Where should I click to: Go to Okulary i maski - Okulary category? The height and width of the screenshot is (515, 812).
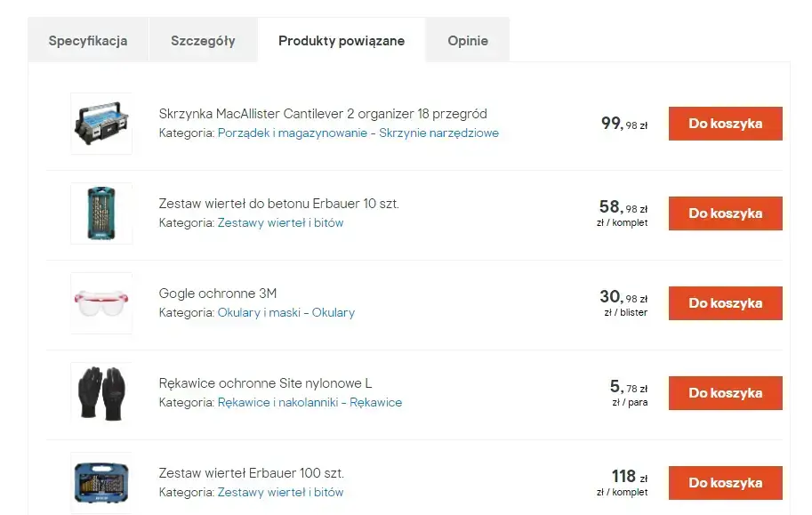(285, 313)
